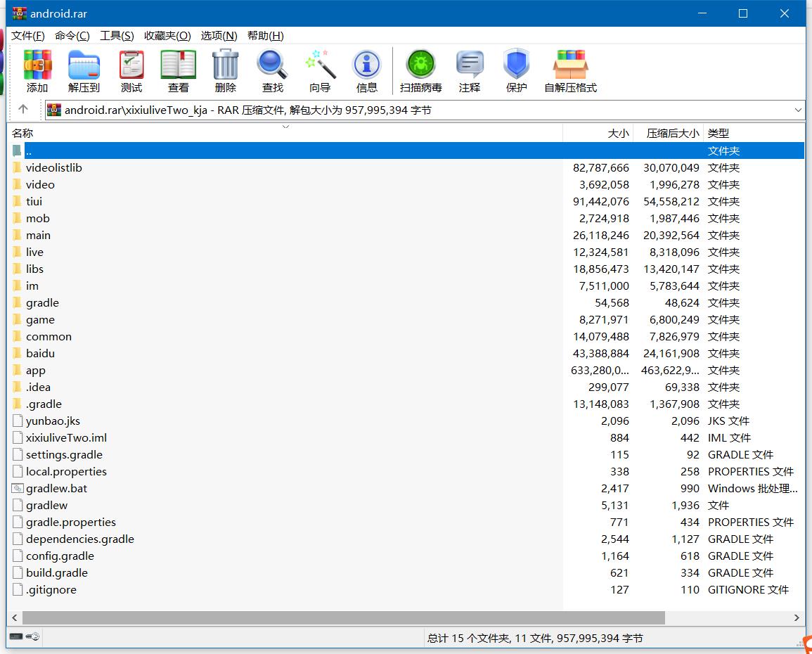812x654 pixels.
Task: Click the WinRAR icon in title bar
Action: coord(19,13)
